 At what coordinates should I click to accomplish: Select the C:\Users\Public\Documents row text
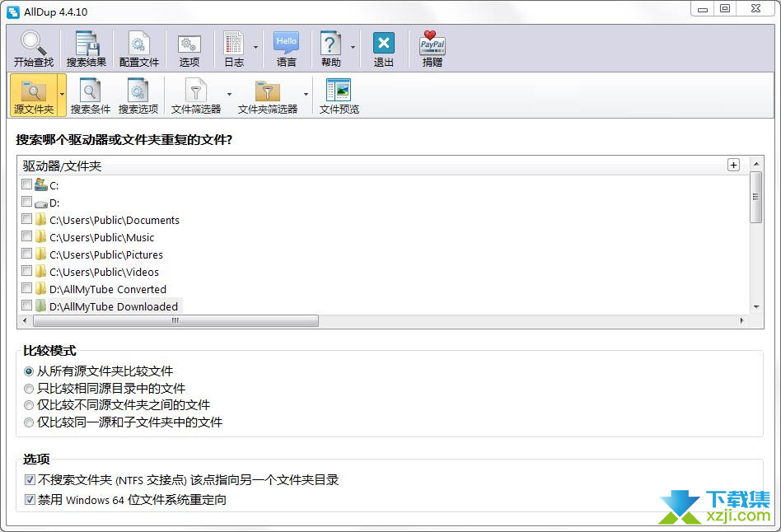(114, 220)
